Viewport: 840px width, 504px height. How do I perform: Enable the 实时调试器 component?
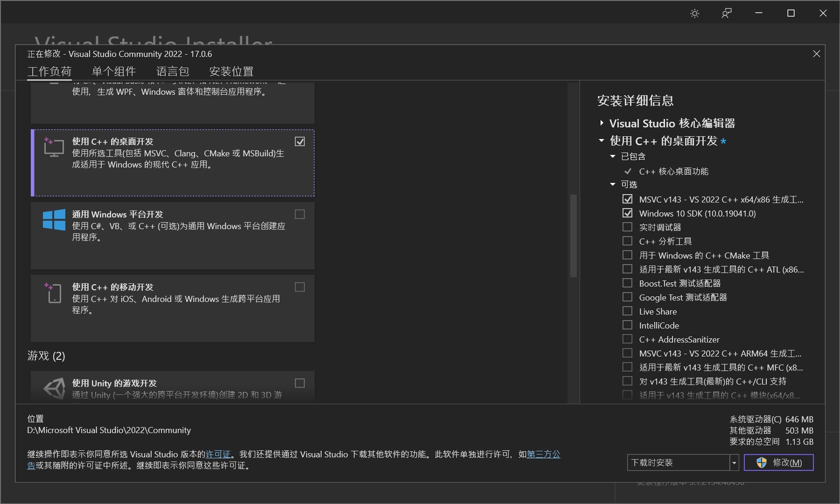(x=628, y=227)
